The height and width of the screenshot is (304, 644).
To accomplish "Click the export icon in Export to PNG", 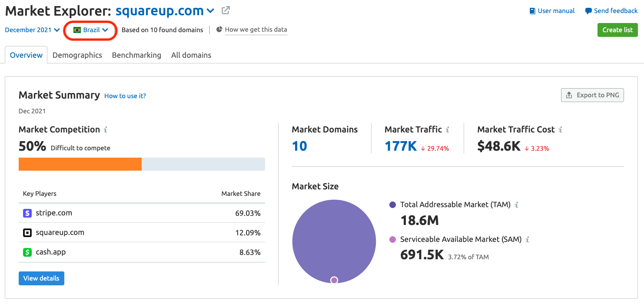I will (569, 95).
